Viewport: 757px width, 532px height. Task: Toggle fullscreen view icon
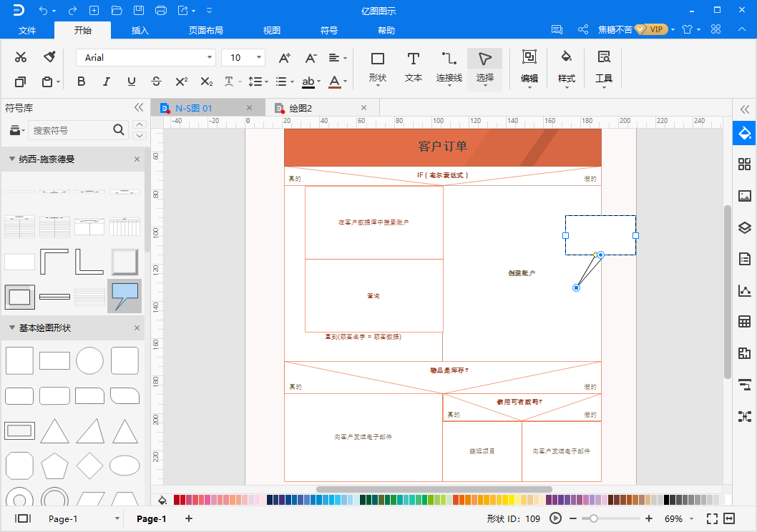coord(712,518)
